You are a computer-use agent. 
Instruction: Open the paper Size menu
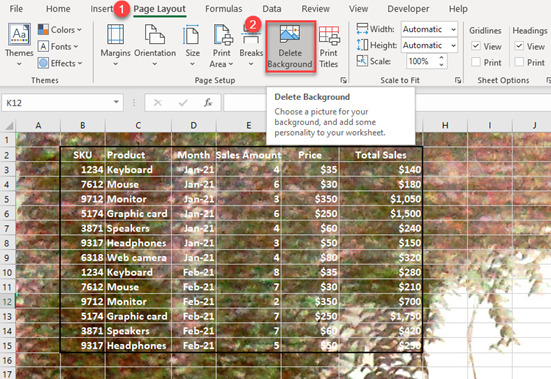pyautogui.click(x=192, y=45)
